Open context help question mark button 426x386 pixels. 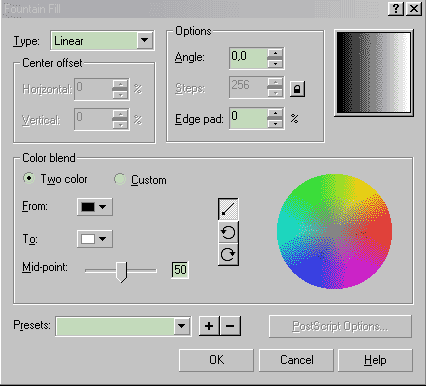[396, 9]
